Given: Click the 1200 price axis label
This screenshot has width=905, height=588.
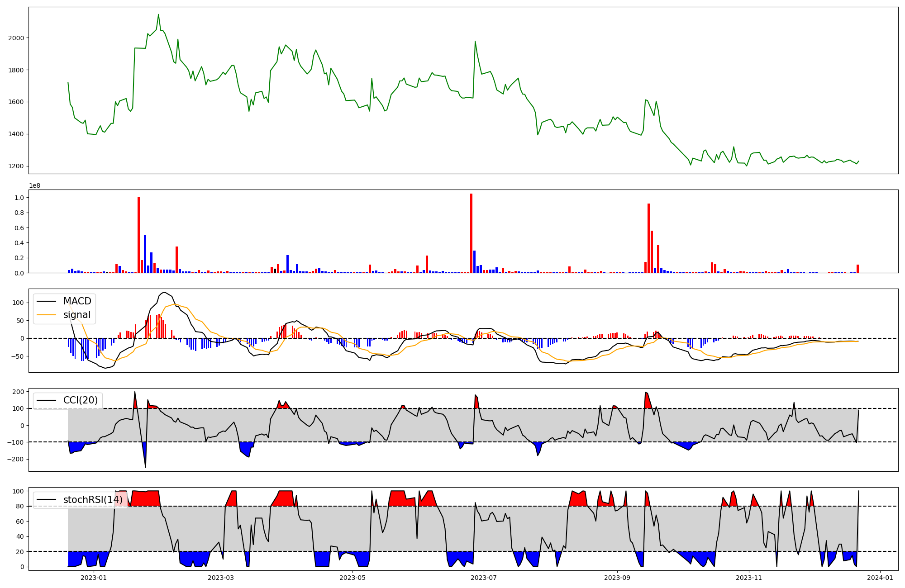Looking at the screenshot, I should pyautogui.click(x=16, y=166).
